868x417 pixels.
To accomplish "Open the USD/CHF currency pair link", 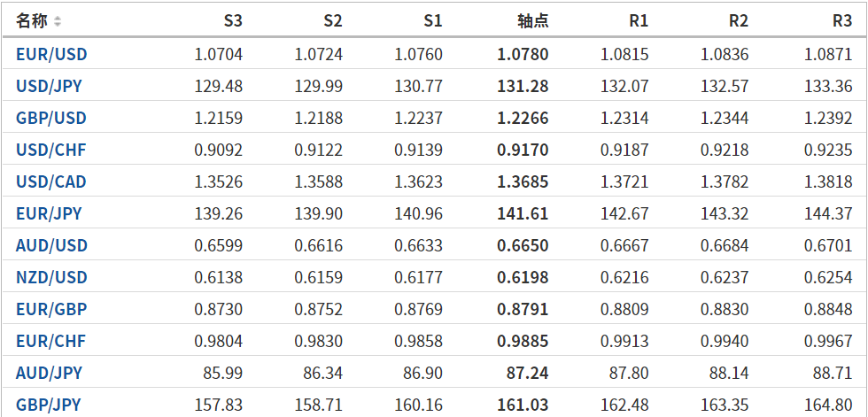I will point(50,150).
